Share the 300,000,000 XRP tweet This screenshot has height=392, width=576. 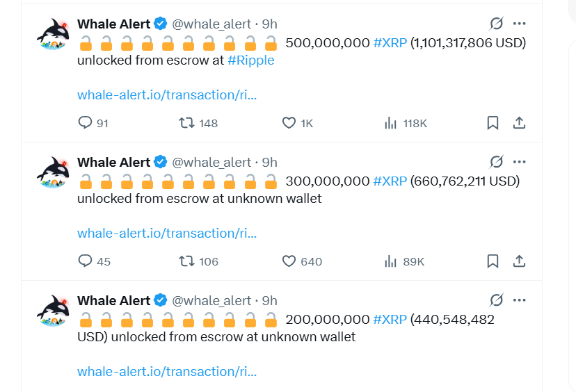(x=519, y=261)
